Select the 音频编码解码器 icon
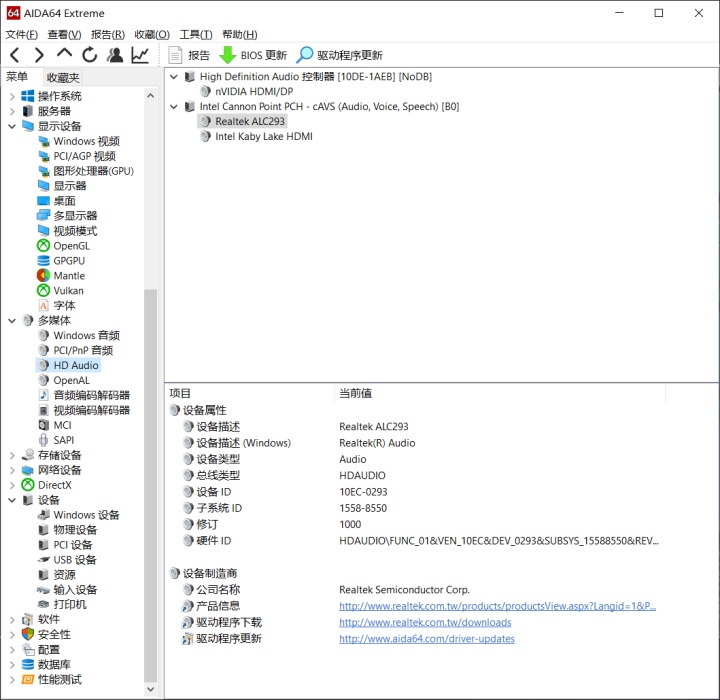 (x=44, y=395)
